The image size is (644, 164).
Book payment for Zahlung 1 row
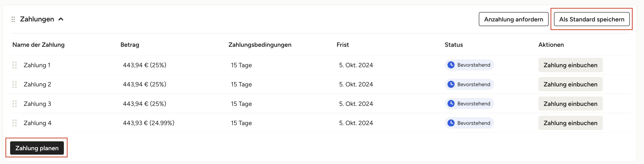[x=570, y=65]
